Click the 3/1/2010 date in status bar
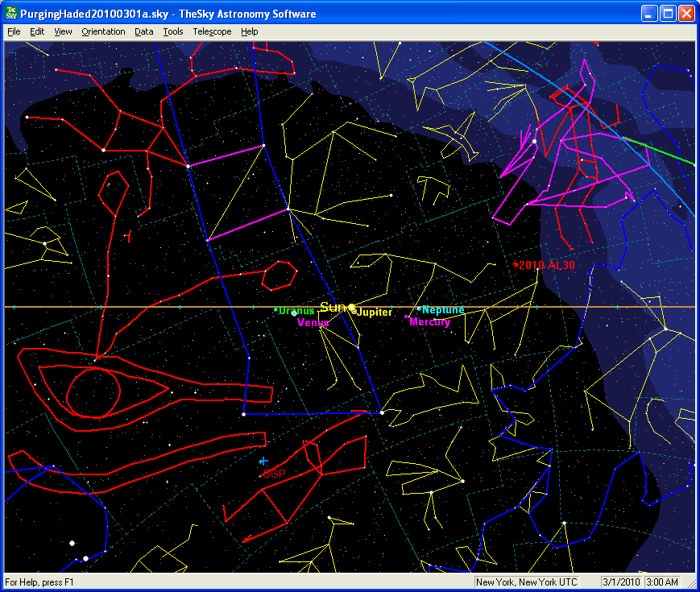 point(621,582)
